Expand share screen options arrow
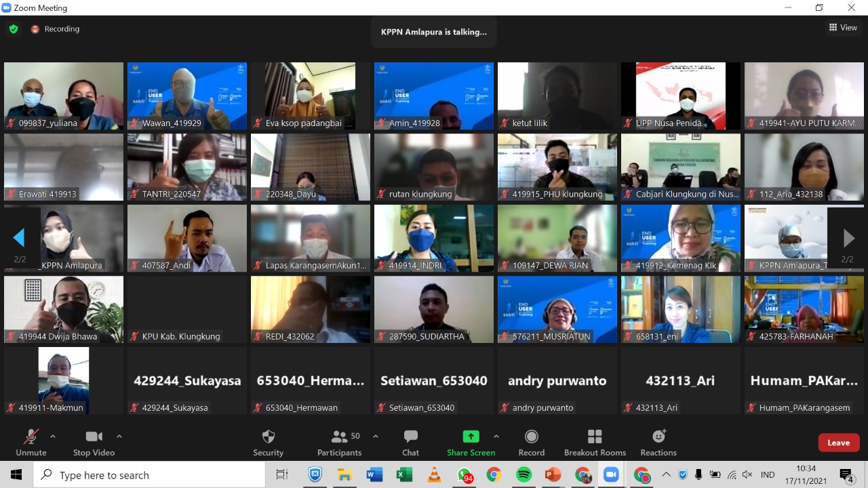The width and height of the screenshot is (868, 488). click(496, 436)
